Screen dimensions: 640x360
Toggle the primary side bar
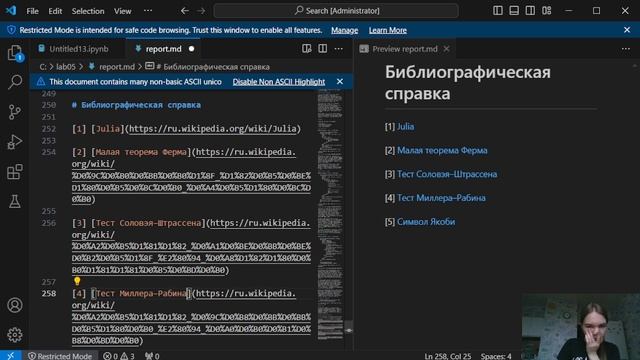click(x=498, y=11)
